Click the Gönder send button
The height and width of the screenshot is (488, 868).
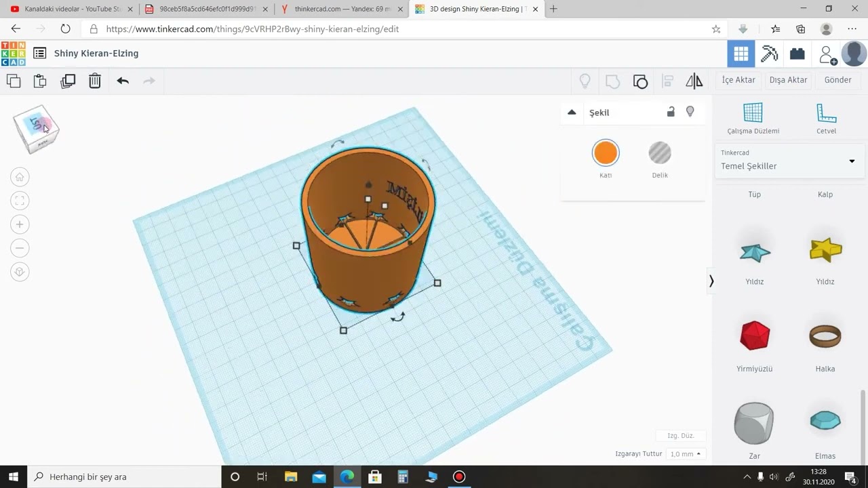pos(837,80)
